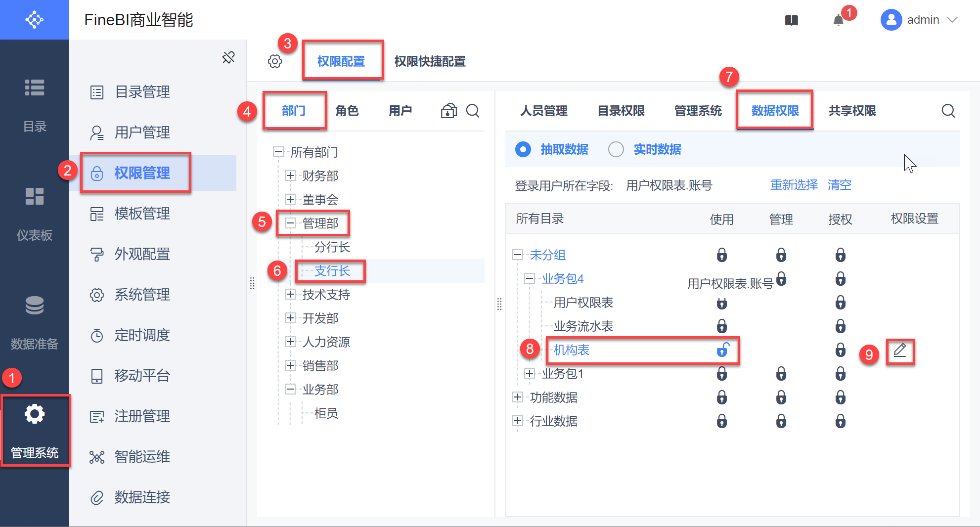980x527 pixels.
Task: Toggle use-permission lock for 机构表
Action: (722, 350)
